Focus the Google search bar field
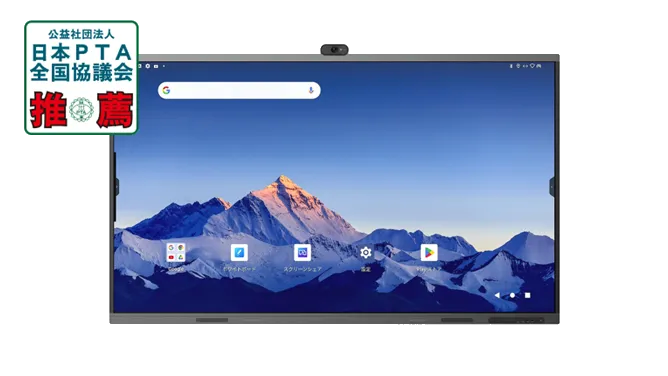Image resolution: width=668 pixels, height=376 pixels. 239,90
